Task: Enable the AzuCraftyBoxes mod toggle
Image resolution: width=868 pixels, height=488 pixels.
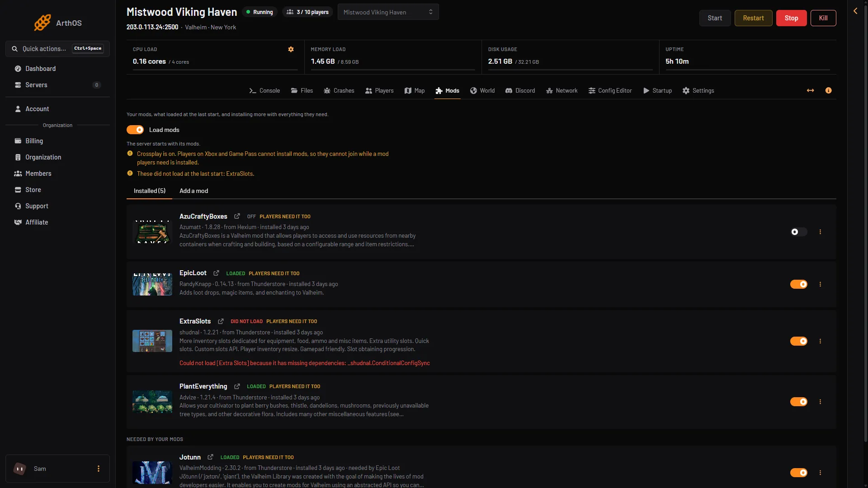Action: pyautogui.click(x=798, y=232)
